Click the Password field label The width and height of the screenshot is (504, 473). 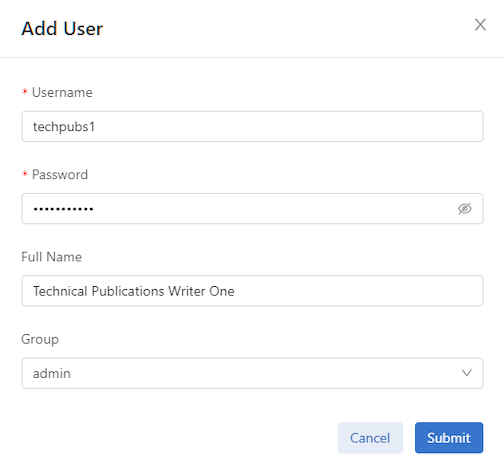coord(60,174)
